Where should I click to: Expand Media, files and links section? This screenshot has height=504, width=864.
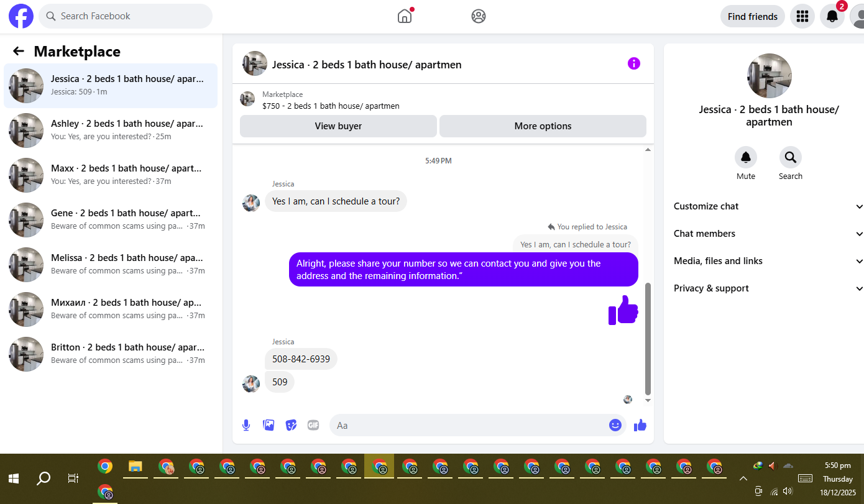tap(768, 261)
